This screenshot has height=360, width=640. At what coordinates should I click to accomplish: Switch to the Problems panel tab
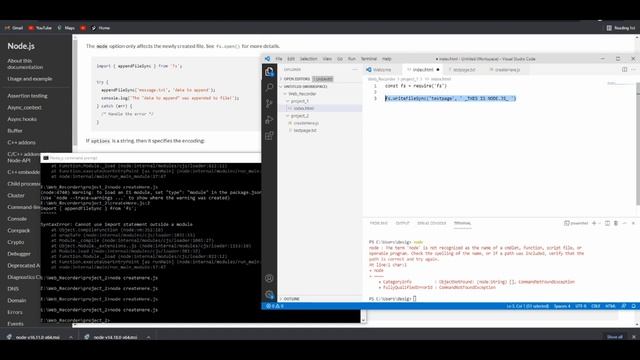point(378,223)
